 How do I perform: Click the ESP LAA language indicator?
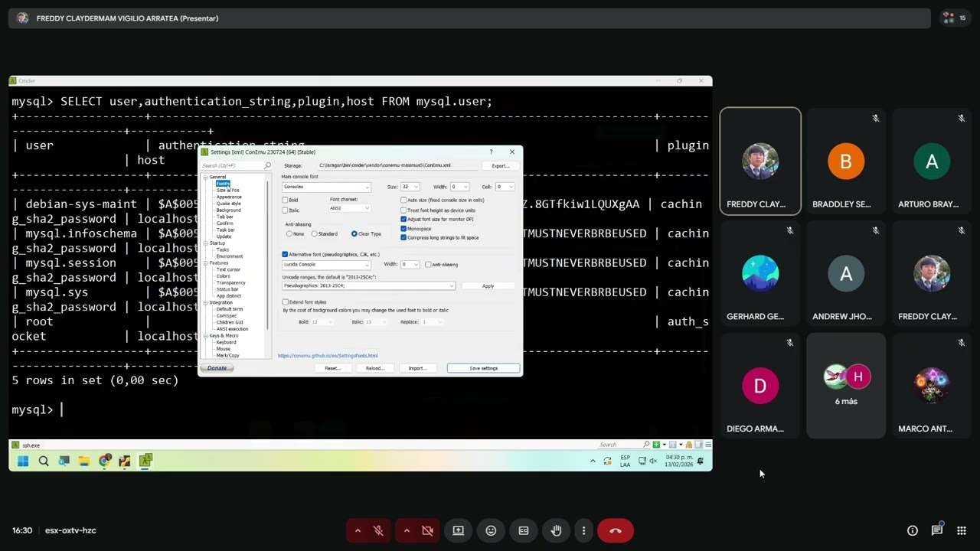(x=625, y=461)
